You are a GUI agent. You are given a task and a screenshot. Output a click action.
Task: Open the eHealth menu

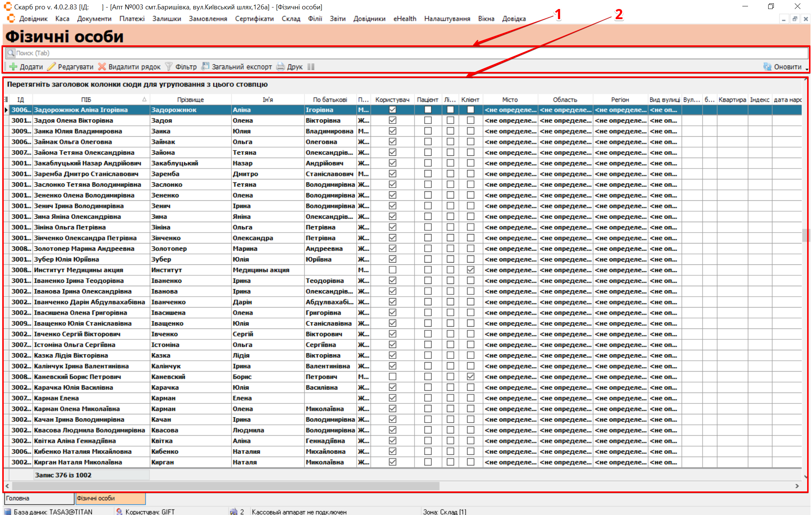tap(405, 19)
